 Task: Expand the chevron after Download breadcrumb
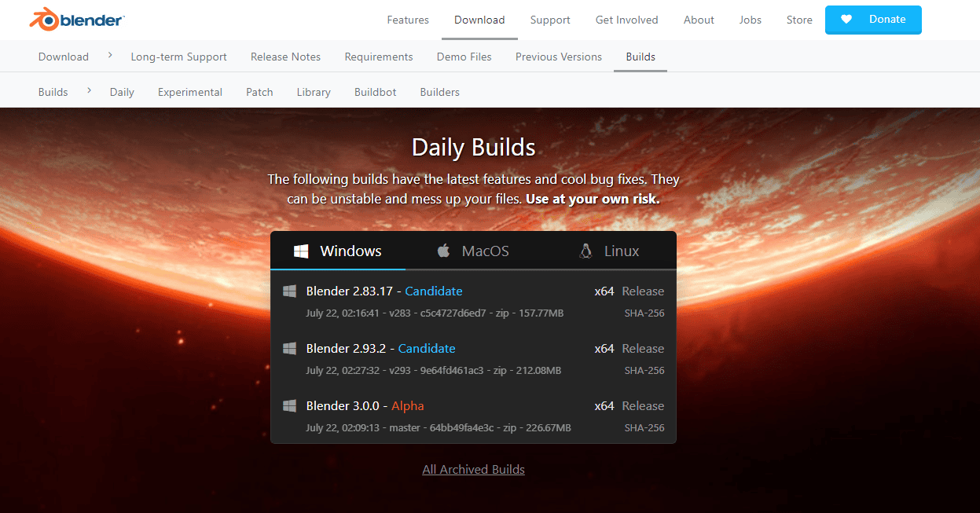click(x=109, y=56)
